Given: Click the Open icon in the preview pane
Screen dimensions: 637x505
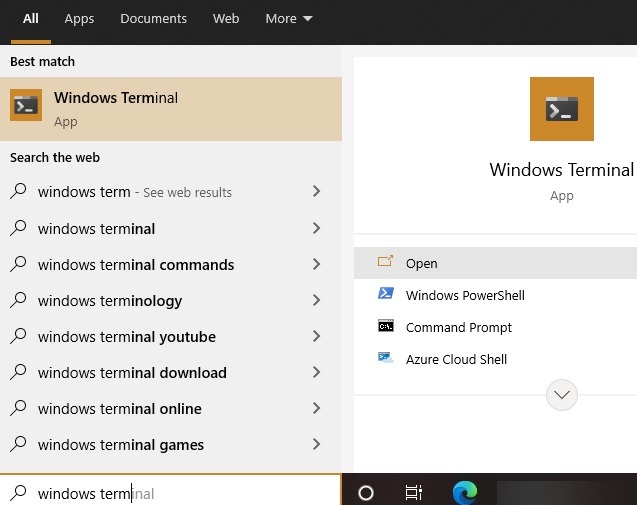Looking at the screenshot, I should 386,261.
